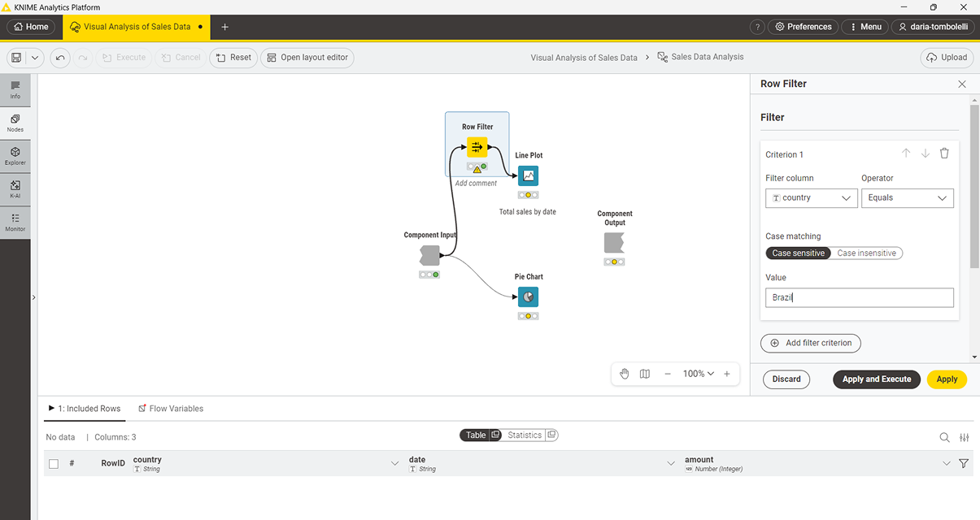
Task: Open the zoom level dropdown at 100%
Action: pos(698,373)
